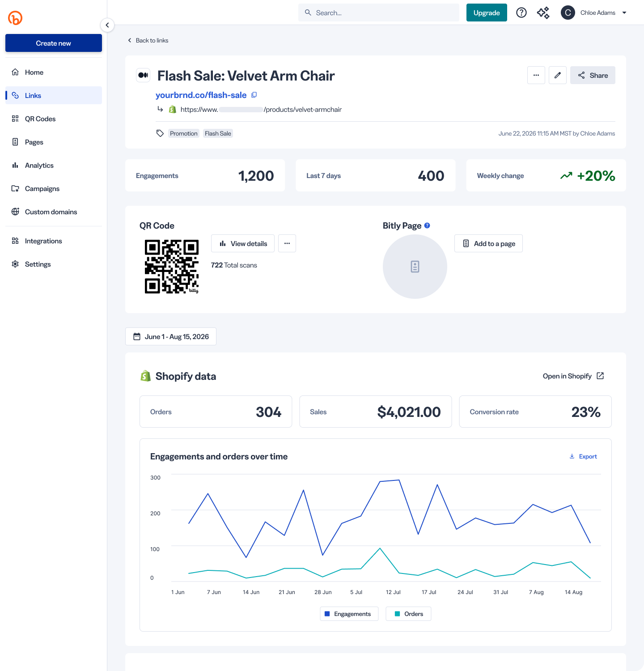Open Home in the sidebar

pyautogui.click(x=54, y=72)
